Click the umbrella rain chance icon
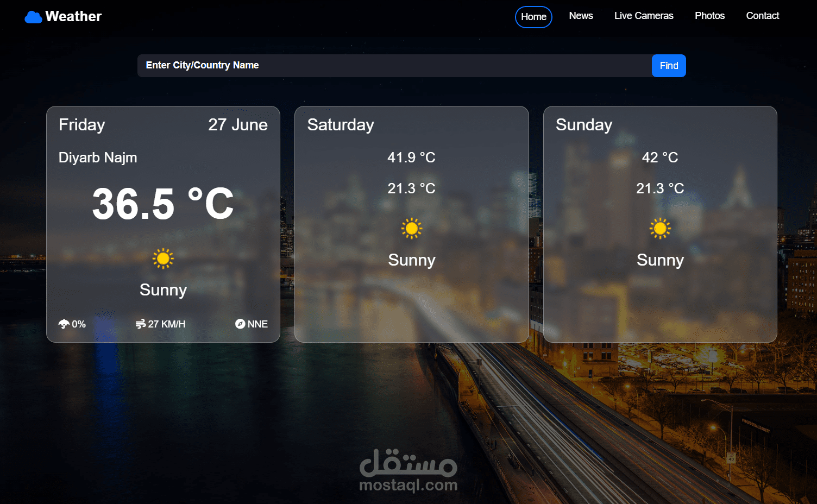The width and height of the screenshot is (817, 504). pos(64,324)
